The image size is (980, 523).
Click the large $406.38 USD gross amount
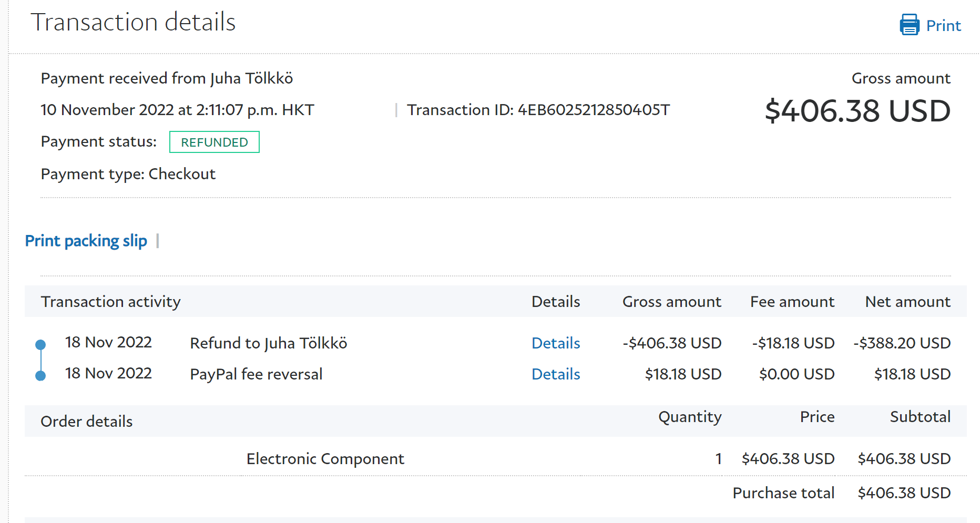(857, 111)
